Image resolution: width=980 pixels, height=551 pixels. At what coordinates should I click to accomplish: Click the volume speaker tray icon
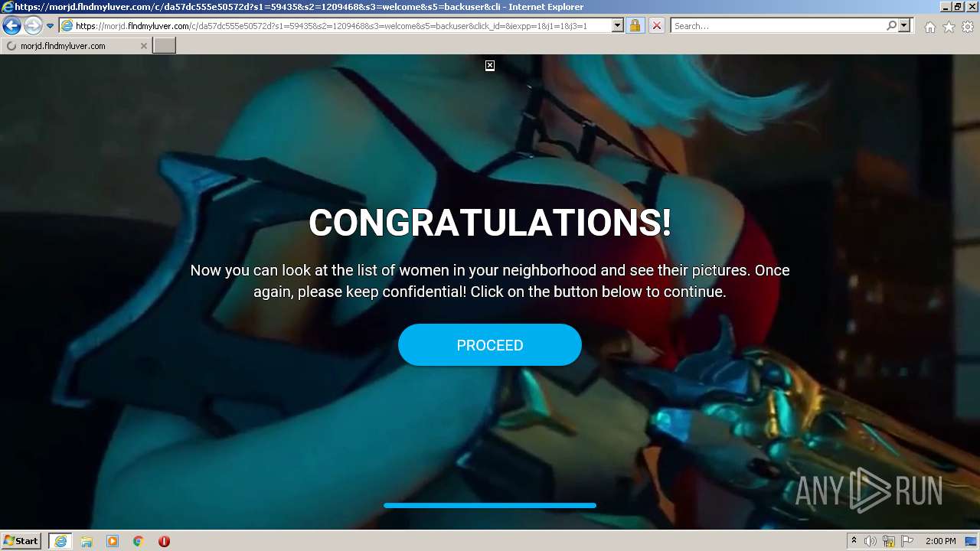coord(871,541)
